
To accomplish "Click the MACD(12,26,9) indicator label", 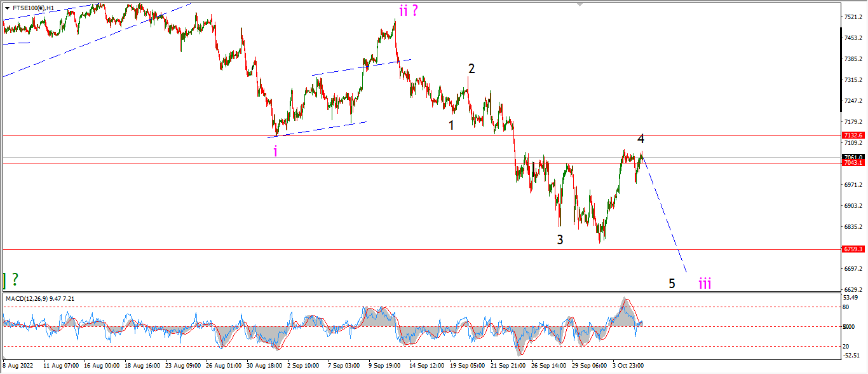I will click(28, 298).
